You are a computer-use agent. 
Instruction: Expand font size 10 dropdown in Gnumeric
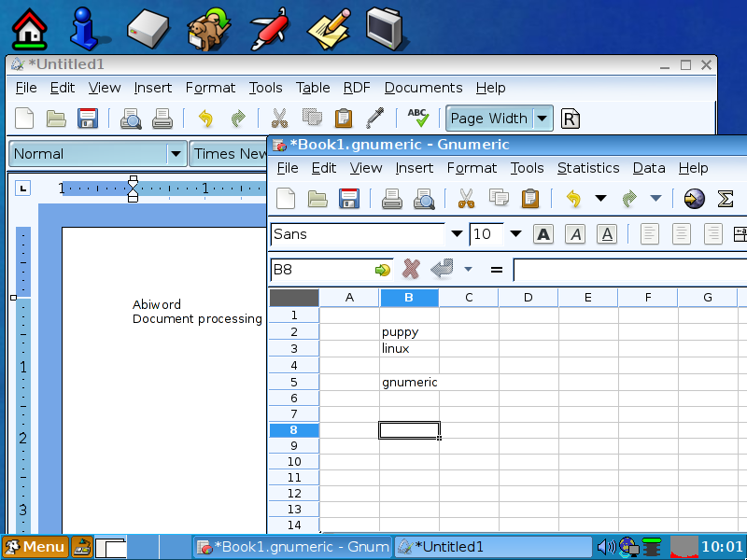tap(515, 234)
